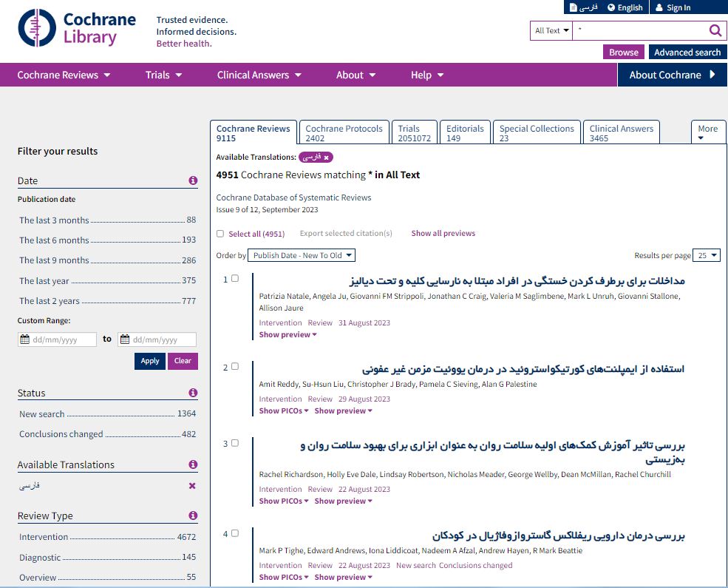Open the All Text search field dropdown
This screenshot has height=588, width=728.
coord(551,30)
